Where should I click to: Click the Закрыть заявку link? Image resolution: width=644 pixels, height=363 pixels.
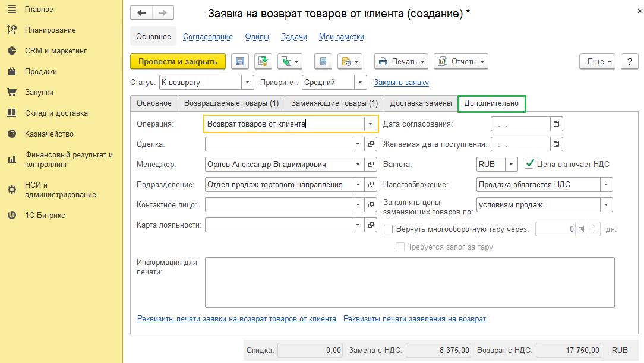401,83
